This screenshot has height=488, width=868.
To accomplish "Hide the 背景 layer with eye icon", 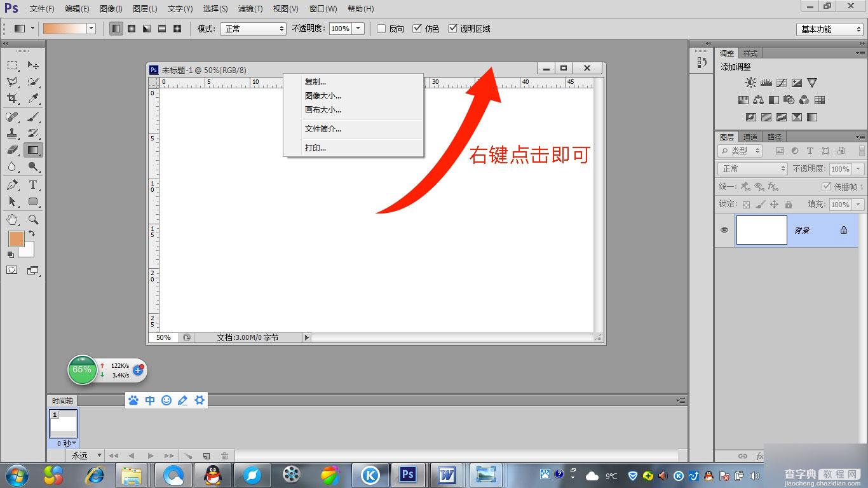I will 724,230.
